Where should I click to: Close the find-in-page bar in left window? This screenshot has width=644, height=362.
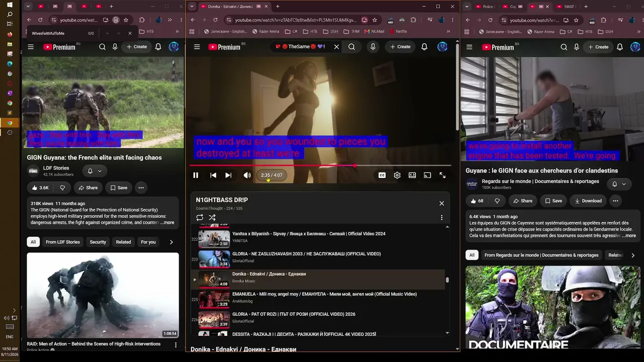pos(130,33)
